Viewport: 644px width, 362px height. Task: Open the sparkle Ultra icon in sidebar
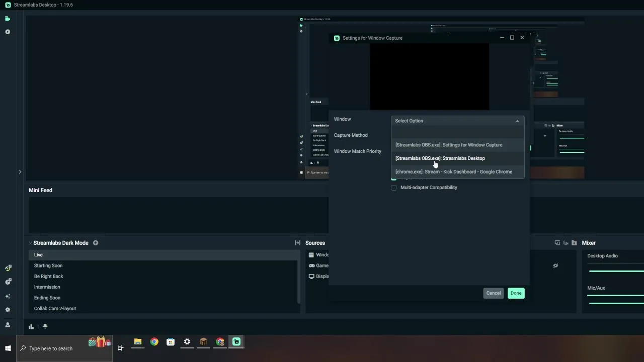pos(8,296)
